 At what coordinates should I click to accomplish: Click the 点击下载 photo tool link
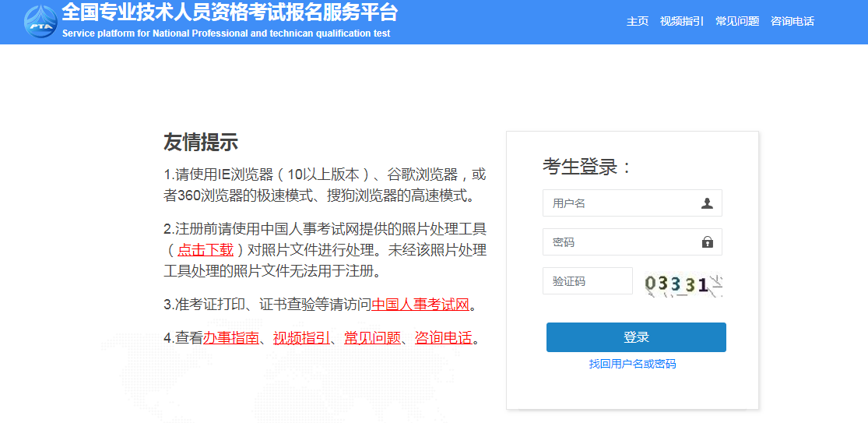(206, 250)
